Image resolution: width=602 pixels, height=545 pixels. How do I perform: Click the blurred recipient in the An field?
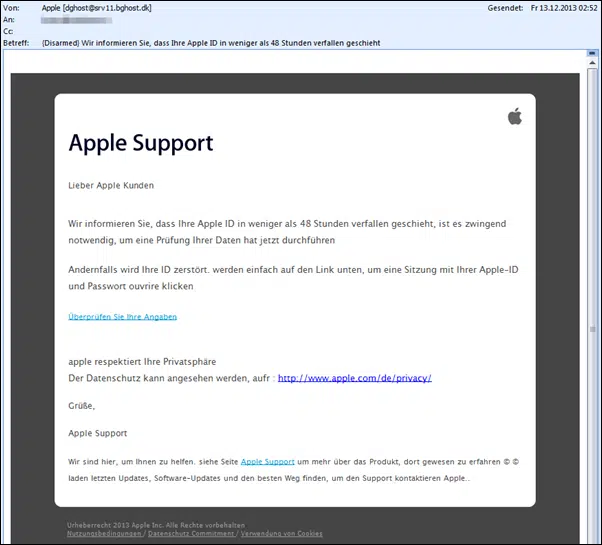[x=77, y=20]
